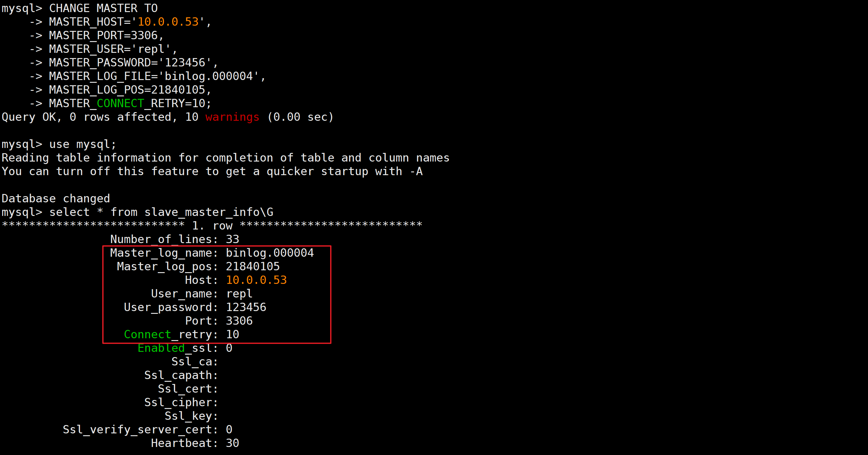Click the Enabled_ssl label
Viewport: 868px width, 455px height.
click(x=178, y=348)
